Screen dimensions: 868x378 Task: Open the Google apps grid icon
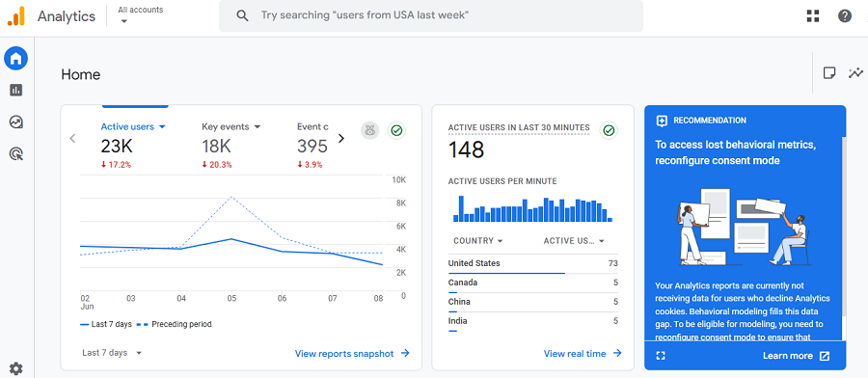click(x=813, y=16)
